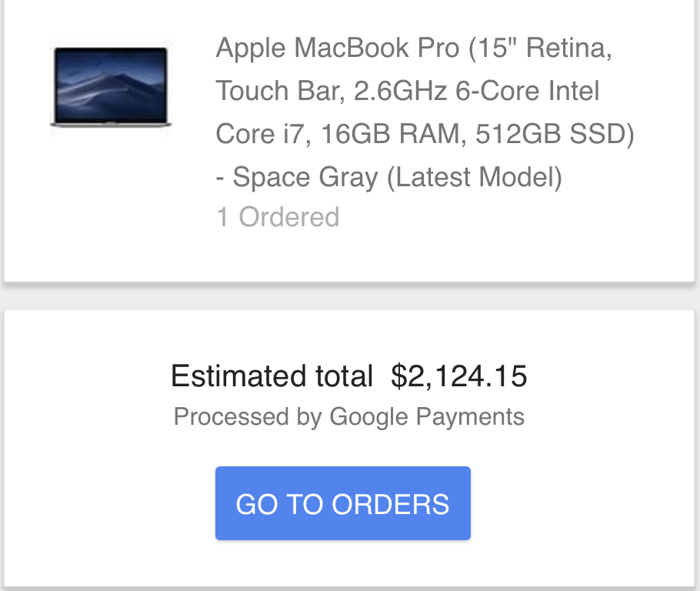Click the gray gap between the cards

350,296
